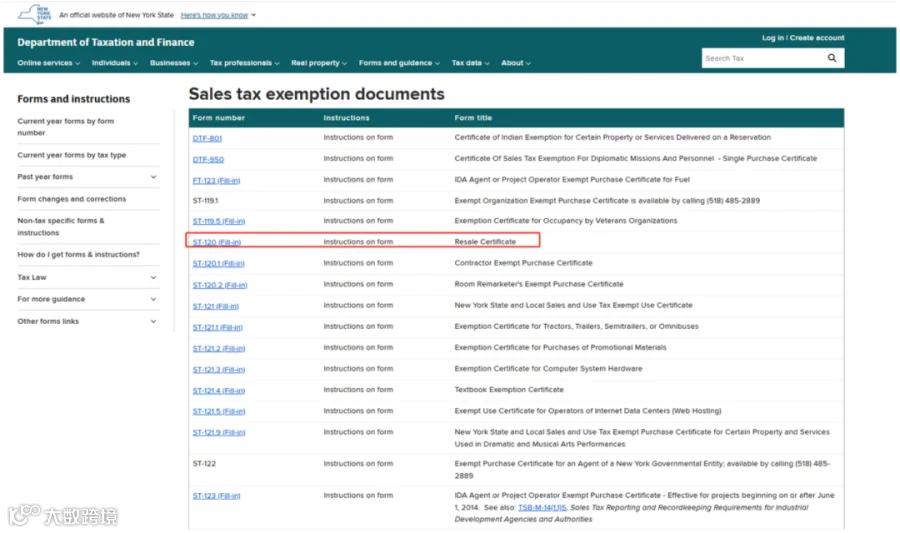The height and width of the screenshot is (533, 900).
Task: Open the ST-119.5 (Fill-in) form
Action: [219, 221]
